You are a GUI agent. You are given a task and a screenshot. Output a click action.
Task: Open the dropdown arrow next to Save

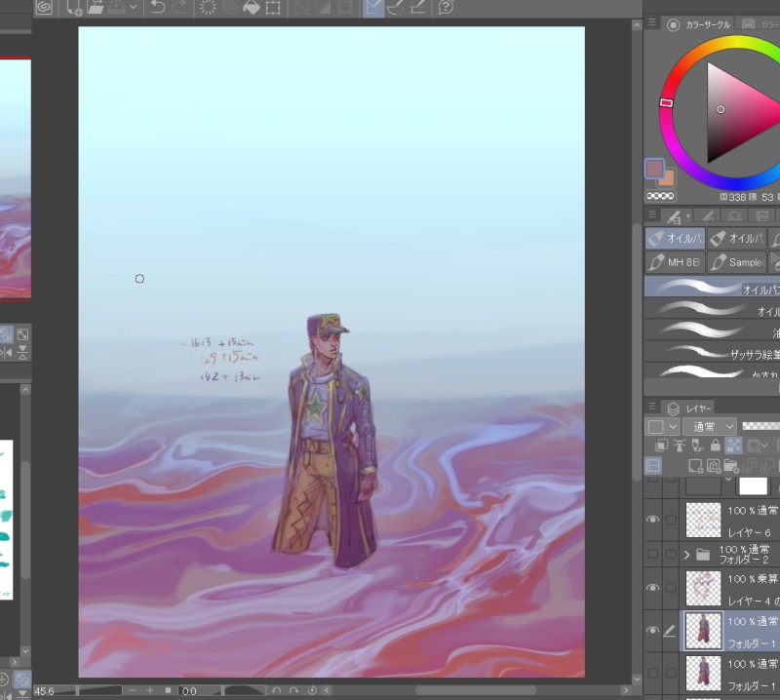coord(134,8)
